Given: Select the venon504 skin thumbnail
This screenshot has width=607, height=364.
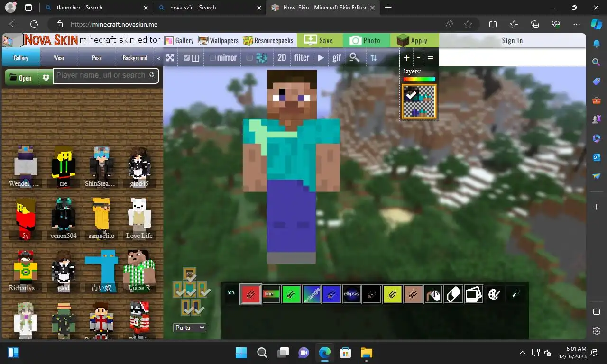Looking at the screenshot, I should point(64,218).
